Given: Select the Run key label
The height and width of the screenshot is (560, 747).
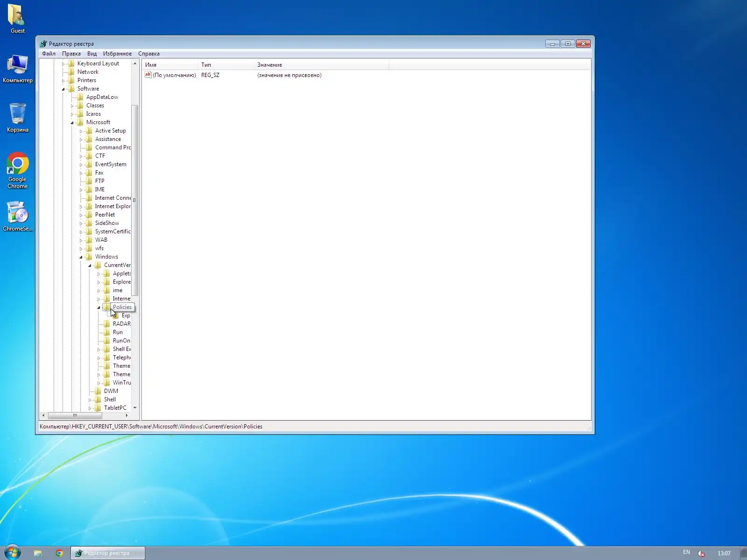Looking at the screenshot, I should tap(118, 332).
